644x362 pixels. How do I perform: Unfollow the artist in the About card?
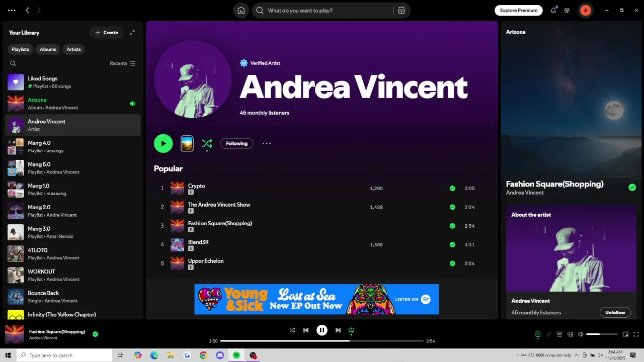(615, 312)
